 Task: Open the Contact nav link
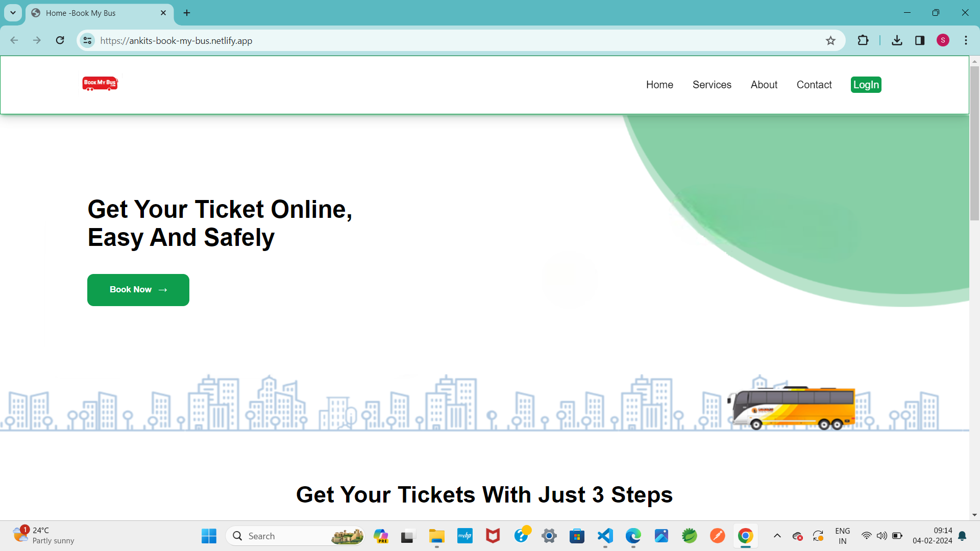814,85
